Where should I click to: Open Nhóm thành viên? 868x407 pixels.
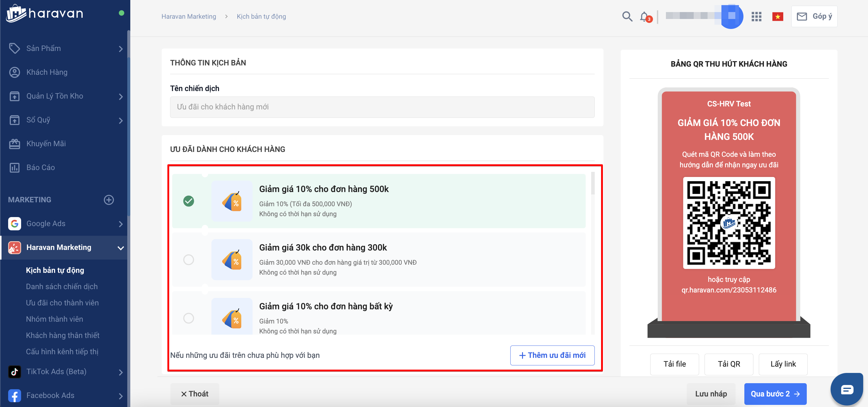coord(54,319)
